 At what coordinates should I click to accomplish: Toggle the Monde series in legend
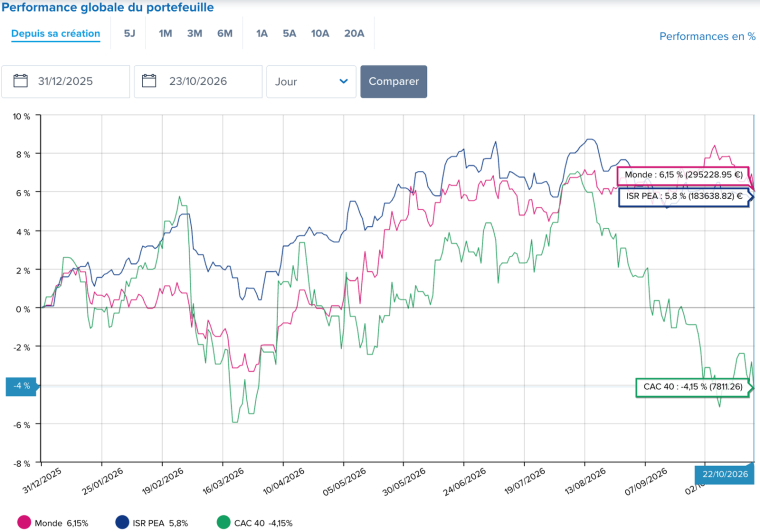pos(53,523)
